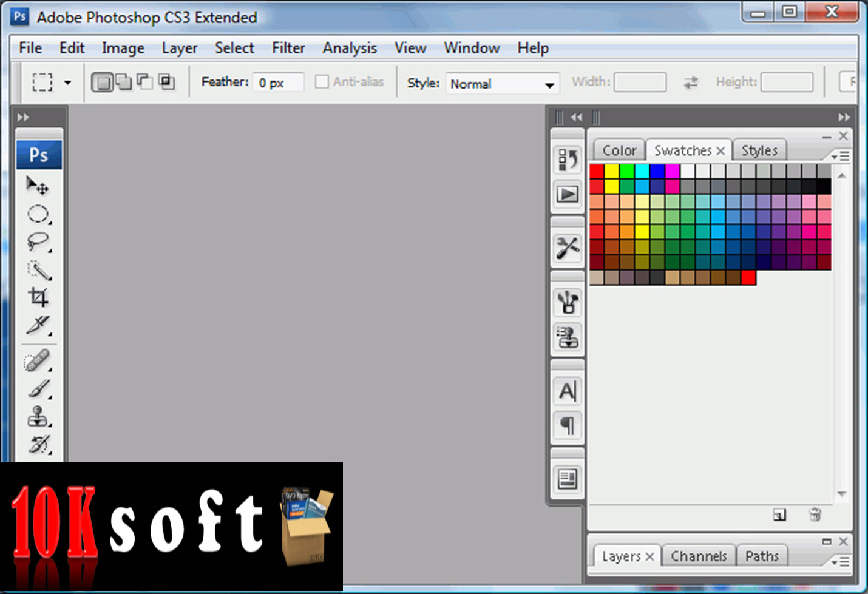The width and height of the screenshot is (868, 594).
Task: Open the Window menu
Action: pos(472,48)
